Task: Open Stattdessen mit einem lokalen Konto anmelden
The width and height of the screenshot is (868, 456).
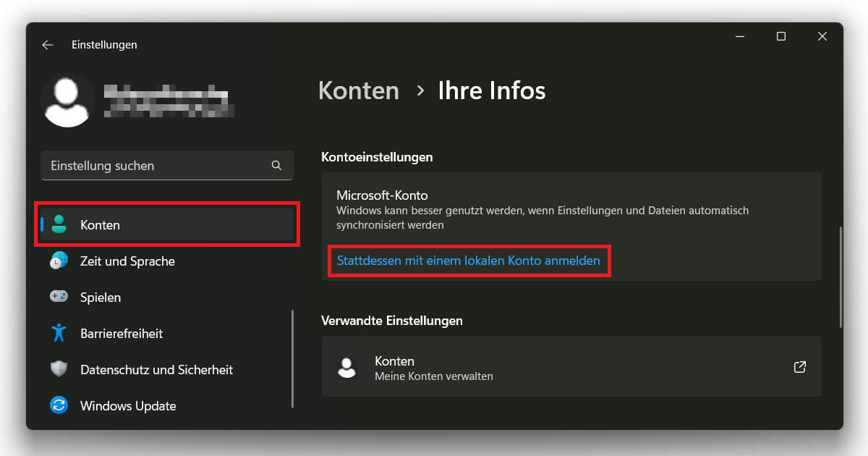Action: point(469,261)
